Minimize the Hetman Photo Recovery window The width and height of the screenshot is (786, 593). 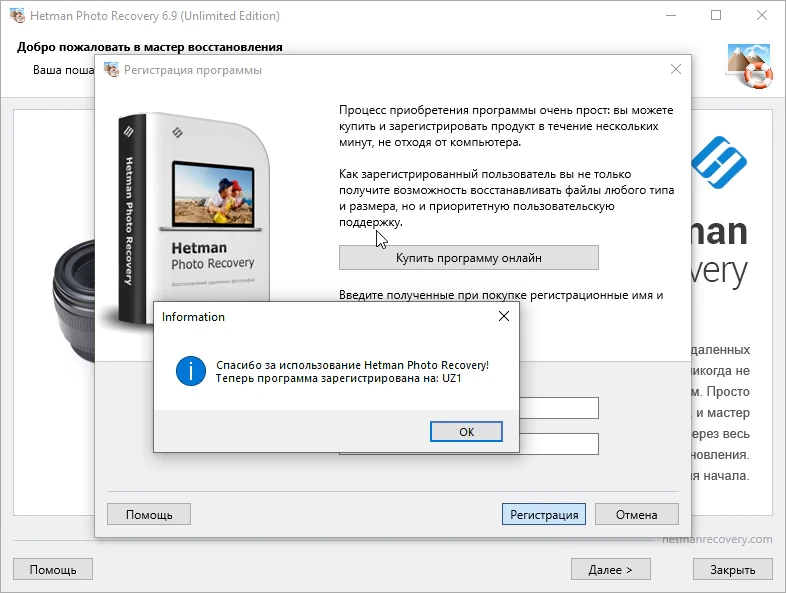pos(671,16)
